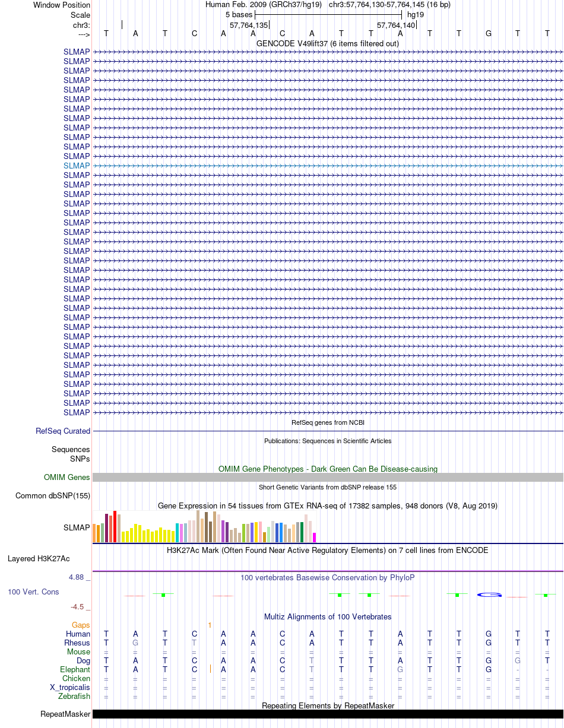This screenshot has height=728, width=564.
Task: Select the X_tropicalis alignment row label
Action: [70, 688]
